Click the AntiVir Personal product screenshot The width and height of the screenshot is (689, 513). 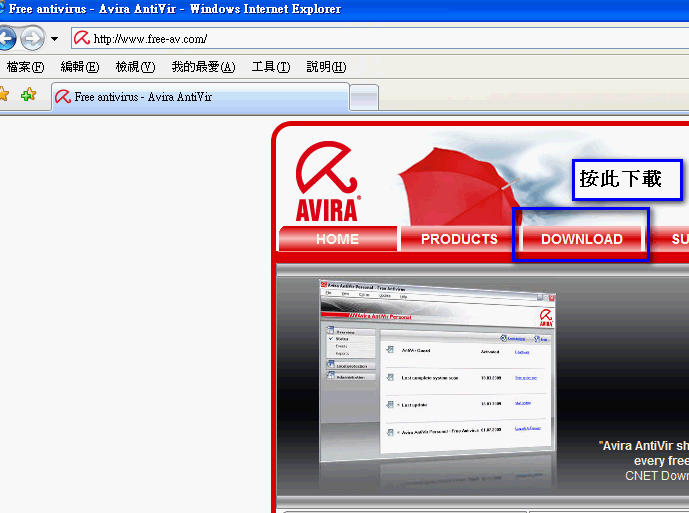438,371
